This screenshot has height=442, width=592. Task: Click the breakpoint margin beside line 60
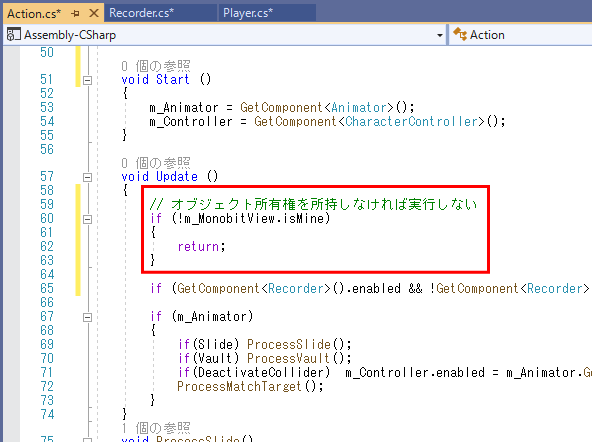[x=11, y=219]
